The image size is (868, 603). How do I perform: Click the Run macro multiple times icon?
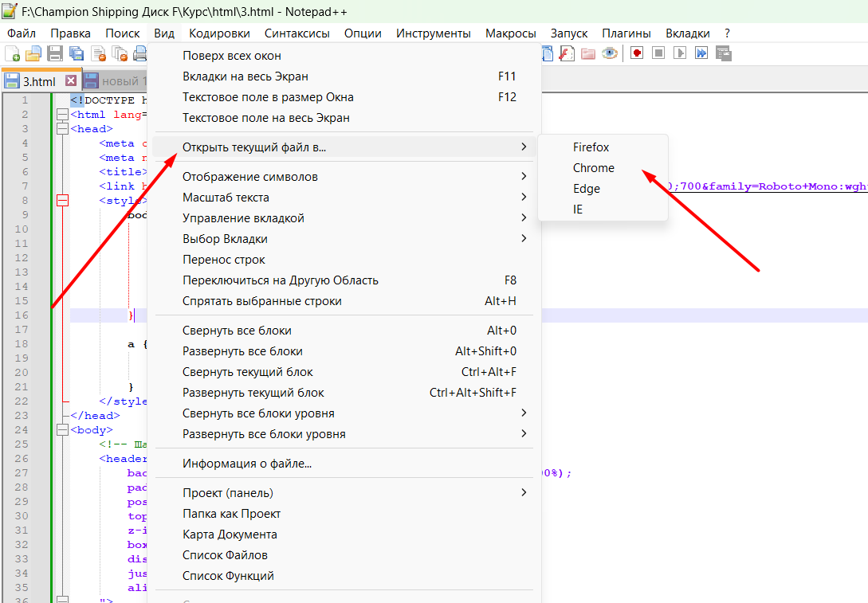701,53
